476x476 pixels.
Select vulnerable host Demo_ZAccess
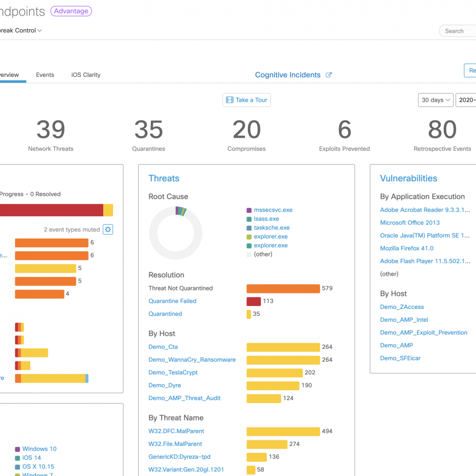(402, 307)
